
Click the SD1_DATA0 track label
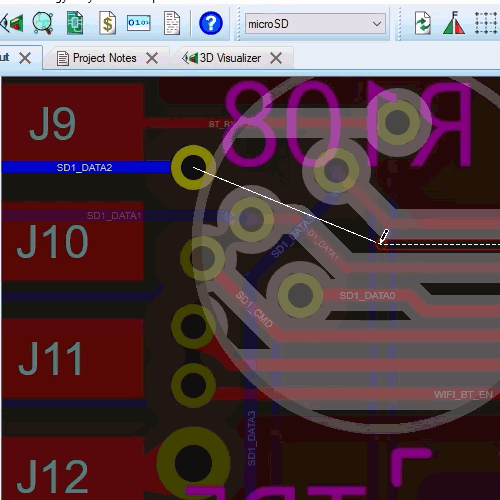pos(367,295)
